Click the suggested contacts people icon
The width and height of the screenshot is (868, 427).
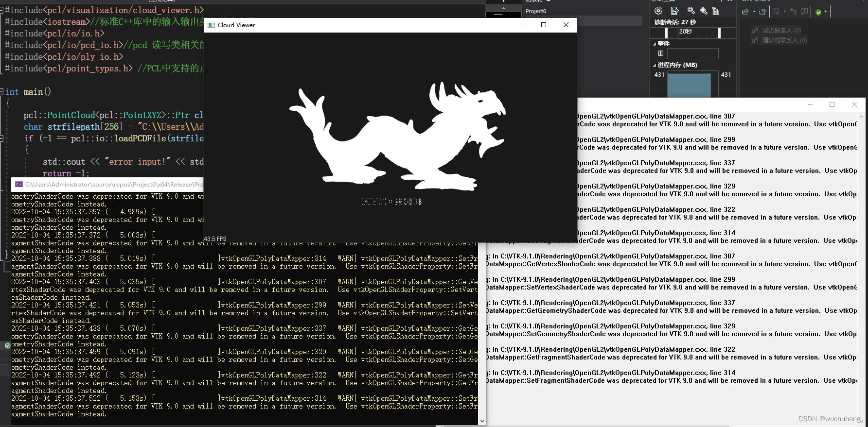pos(755,40)
